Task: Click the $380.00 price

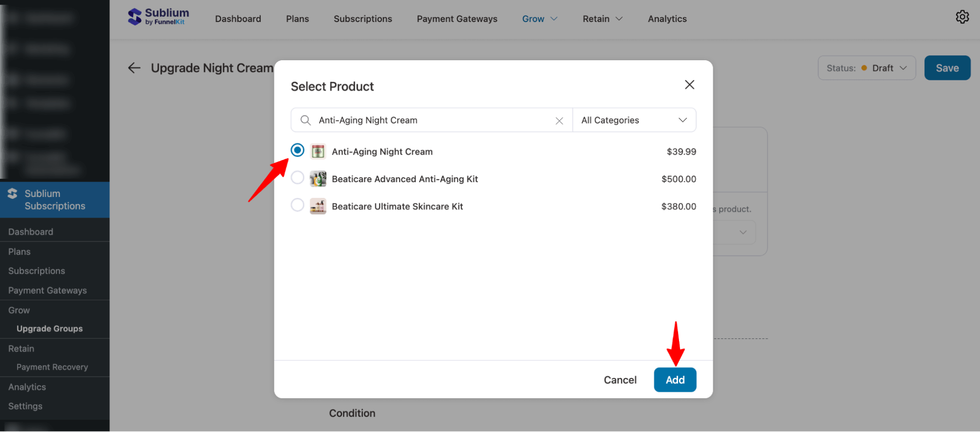Action: (678, 207)
